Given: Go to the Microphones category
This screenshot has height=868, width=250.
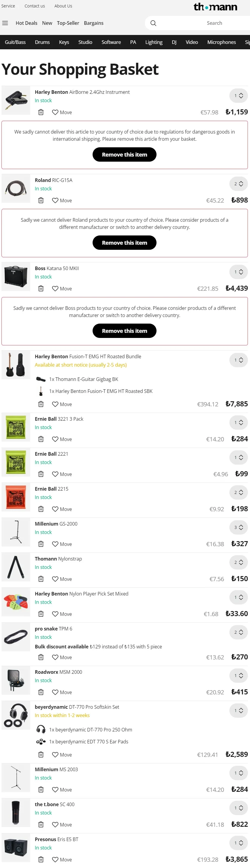Looking at the screenshot, I should (x=221, y=42).
